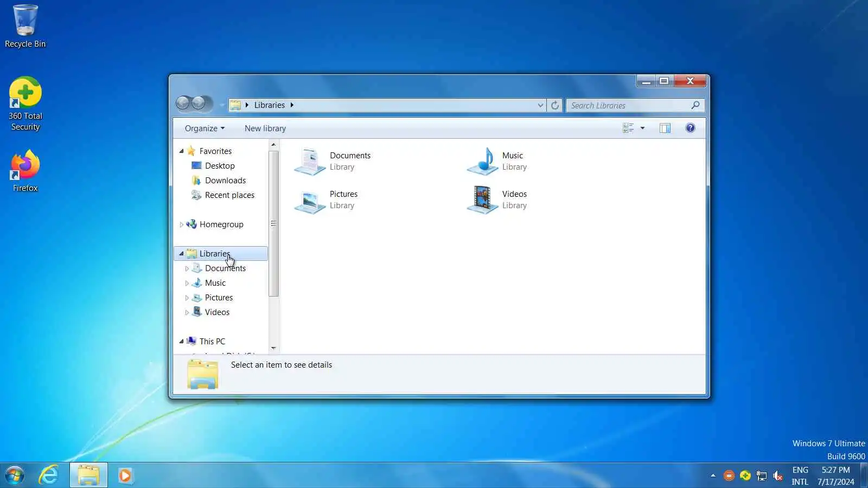The image size is (868, 488).
Task: Click the Search Libraries input field
Action: point(628,105)
